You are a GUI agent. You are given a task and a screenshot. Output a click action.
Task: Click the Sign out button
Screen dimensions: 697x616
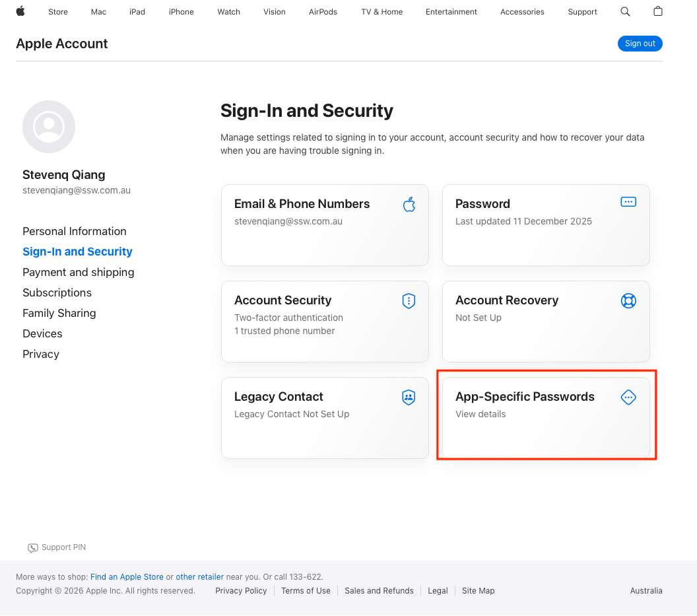point(640,44)
